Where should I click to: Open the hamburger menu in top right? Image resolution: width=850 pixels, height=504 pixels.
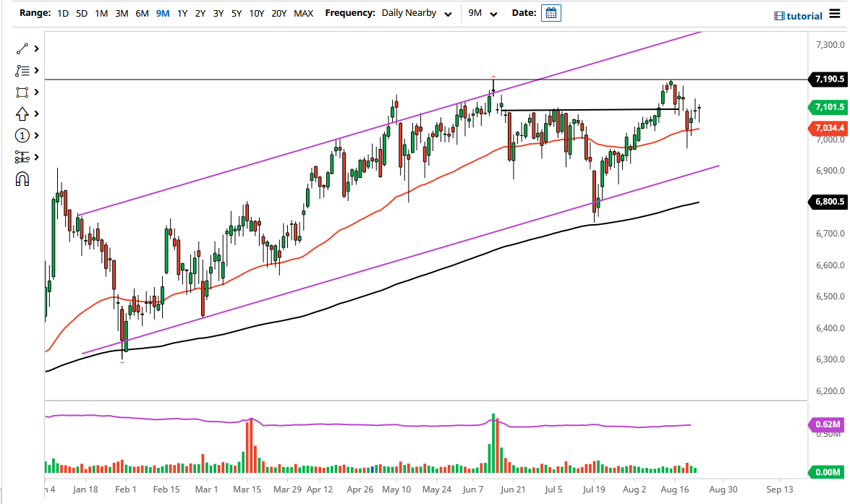tap(834, 13)
